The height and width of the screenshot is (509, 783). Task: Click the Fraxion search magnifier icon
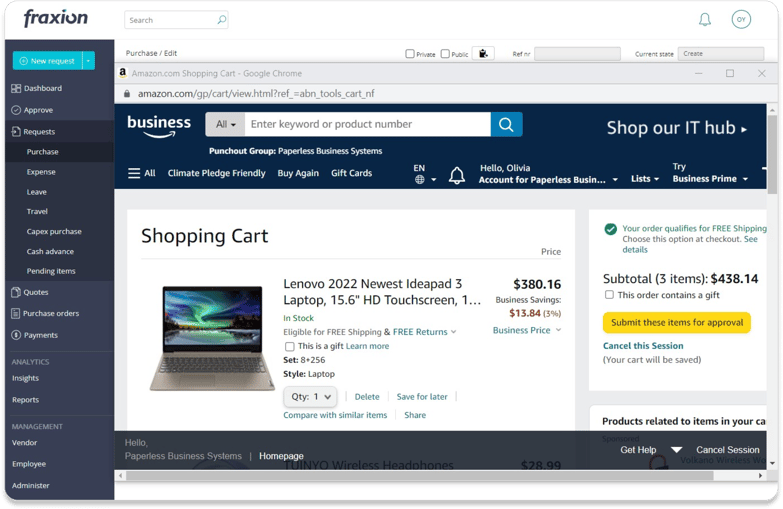[222, 19]
